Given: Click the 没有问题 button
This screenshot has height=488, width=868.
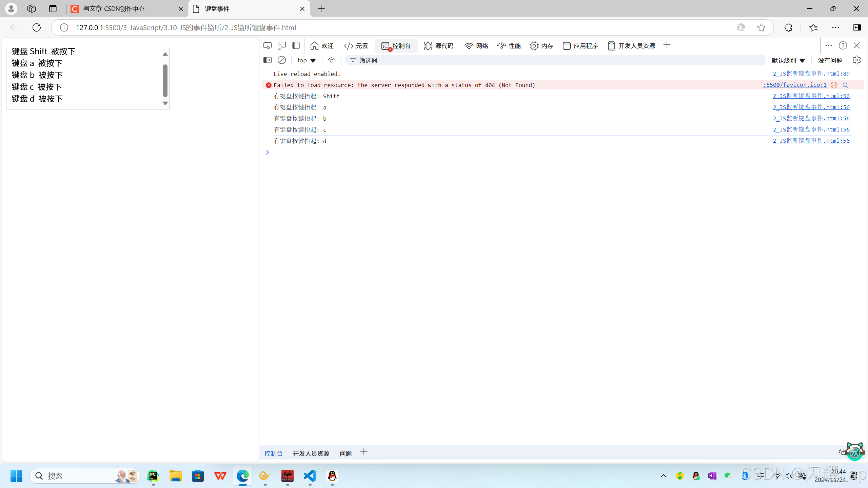Looking at the screenshot, I should (830, 60).
